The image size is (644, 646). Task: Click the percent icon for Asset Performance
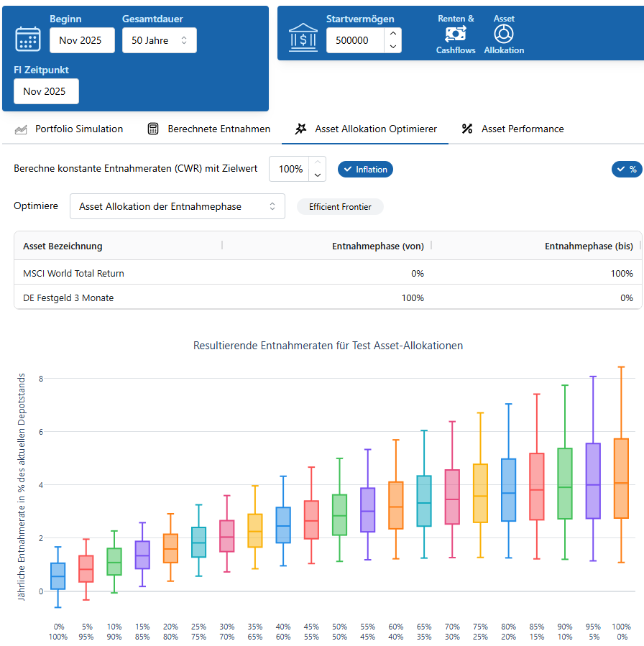pos(467,129)
